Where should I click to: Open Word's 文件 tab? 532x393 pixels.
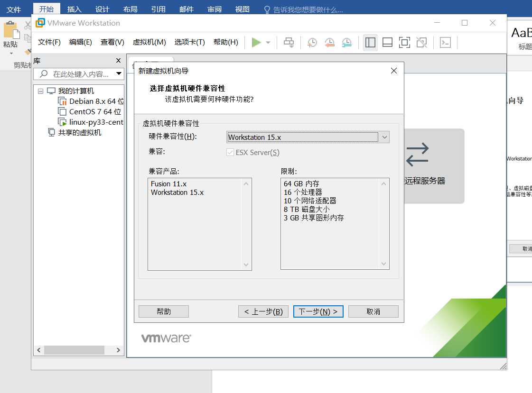coord(14,9)
